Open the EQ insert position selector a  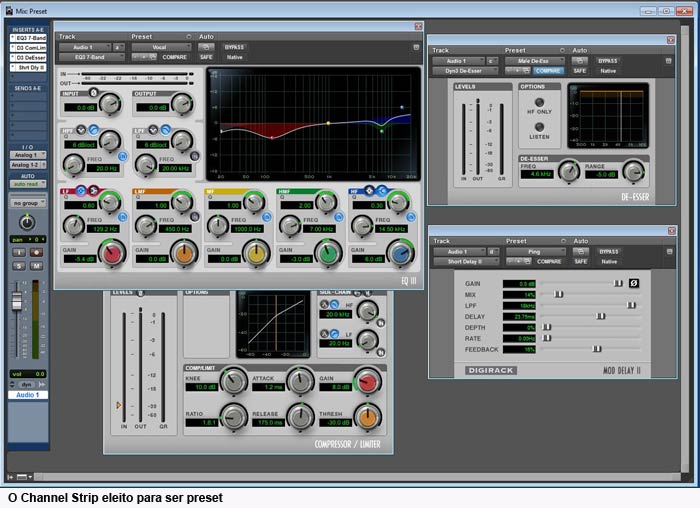click(119, 47)
